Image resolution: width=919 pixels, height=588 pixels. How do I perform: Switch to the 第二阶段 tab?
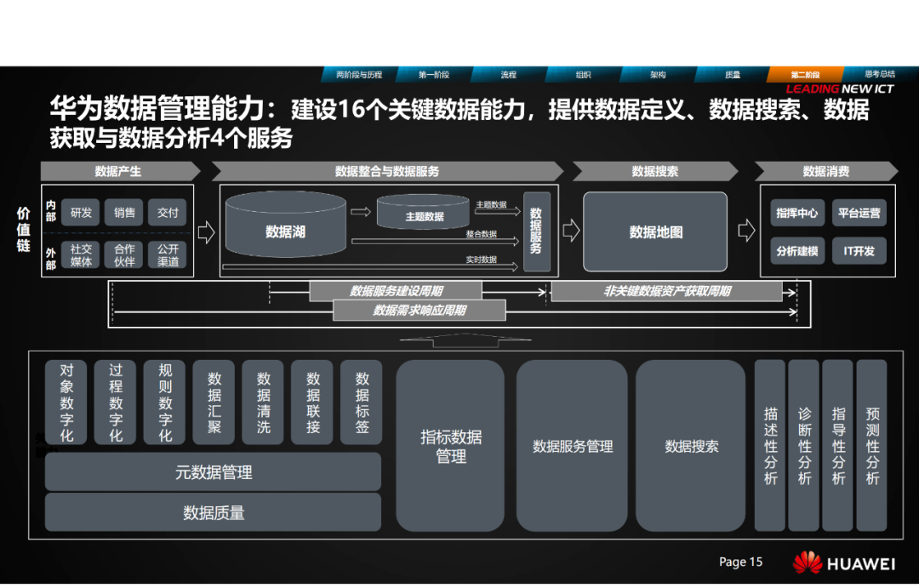coord(804,75)
